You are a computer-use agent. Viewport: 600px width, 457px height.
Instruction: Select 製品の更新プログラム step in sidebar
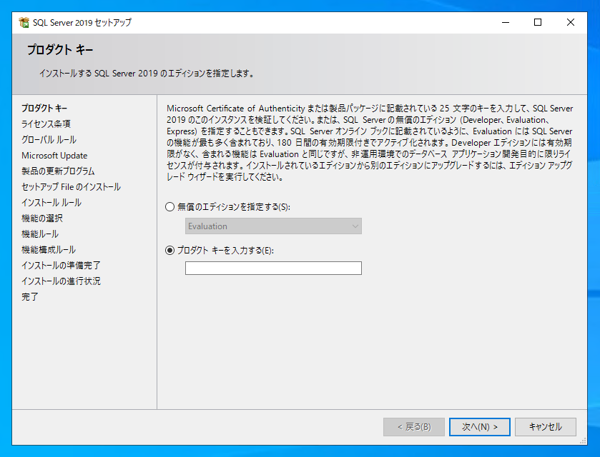(58, 171)
